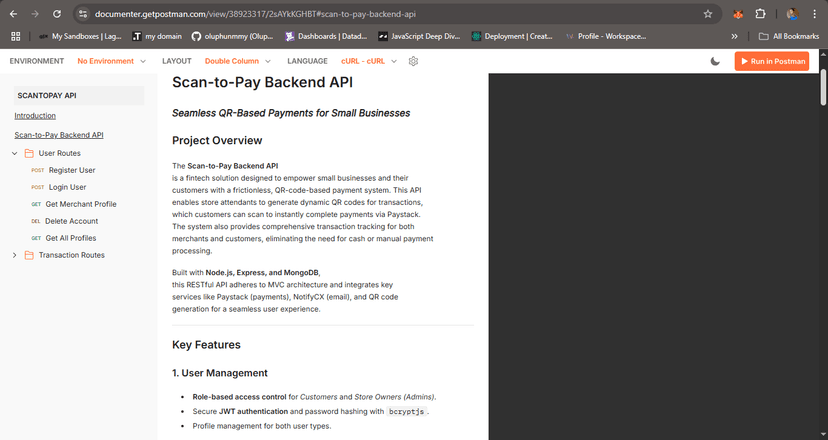
Task: Open the Introduction link in sidebar
Action: (35, 116)
